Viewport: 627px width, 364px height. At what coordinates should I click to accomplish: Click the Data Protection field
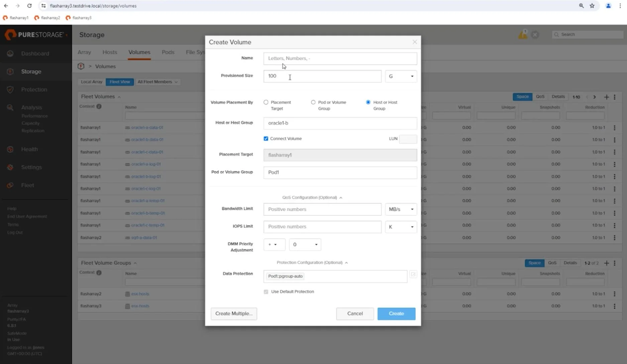tap(335, 276)
